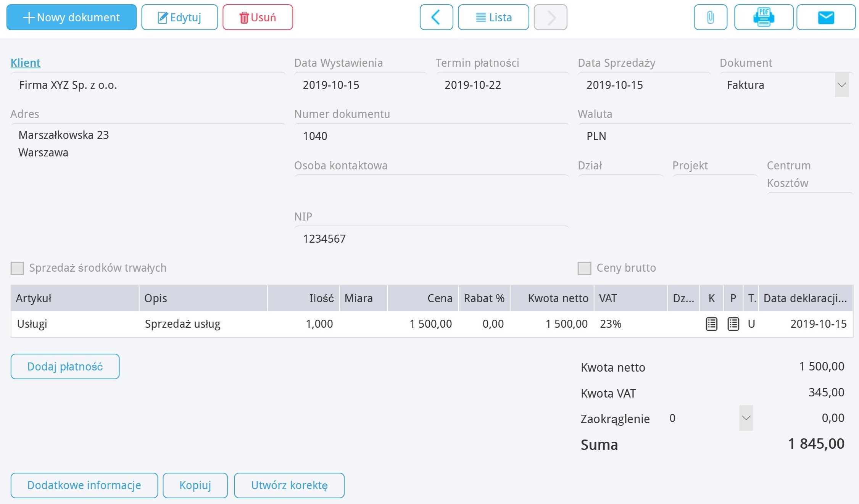Screen dimensions: 859x504
Task: Open the Zaokrąglenie dropdown arrow
Action: (x=746, y=418)
